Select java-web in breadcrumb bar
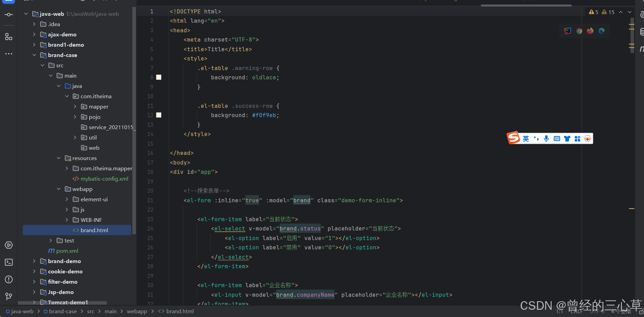 (20, 311)
